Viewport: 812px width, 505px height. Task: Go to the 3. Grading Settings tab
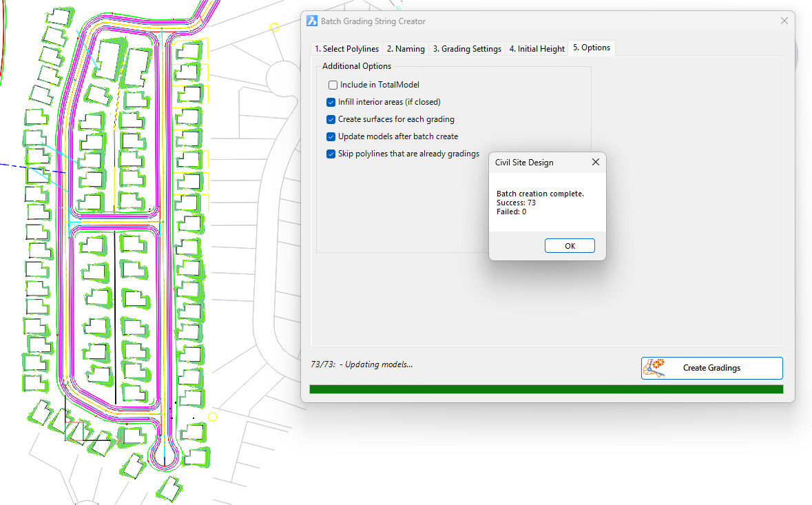467,49
